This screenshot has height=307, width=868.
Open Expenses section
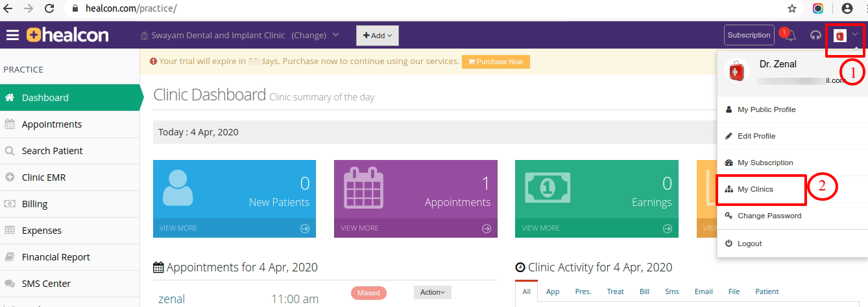[x=70, y=231]
